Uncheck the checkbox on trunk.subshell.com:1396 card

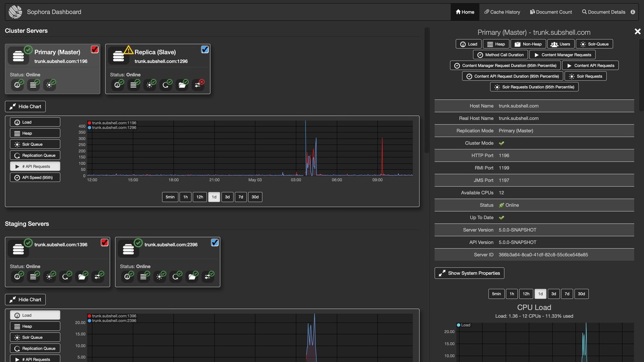104,242
